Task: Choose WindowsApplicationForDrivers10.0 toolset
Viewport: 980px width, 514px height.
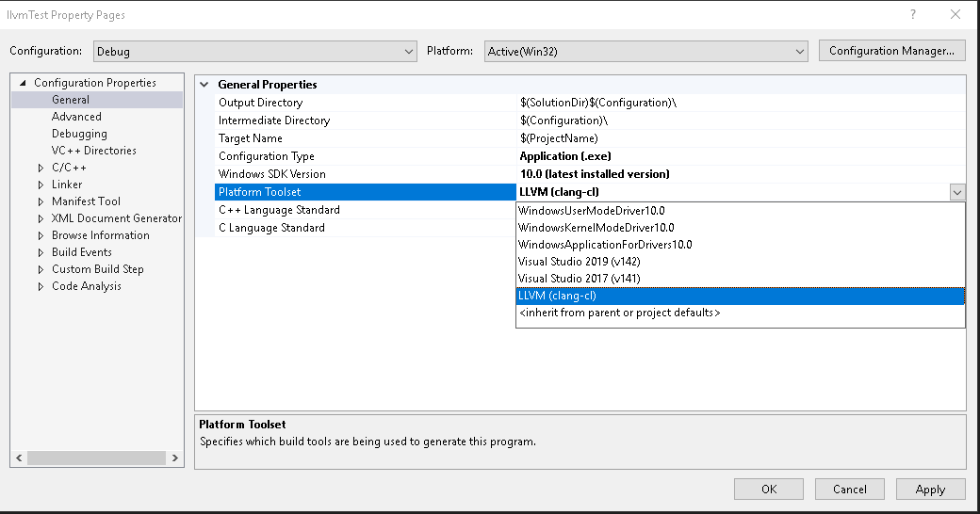Action: coord(741,244)
